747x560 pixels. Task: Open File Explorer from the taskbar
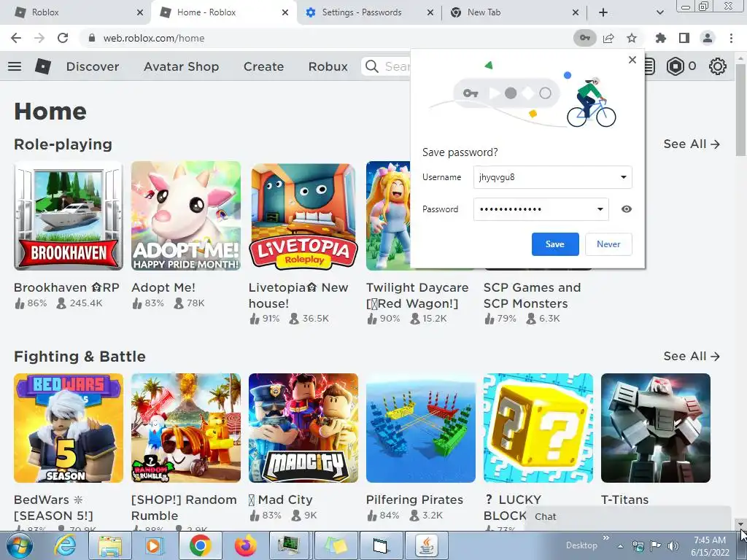[109, 545]
